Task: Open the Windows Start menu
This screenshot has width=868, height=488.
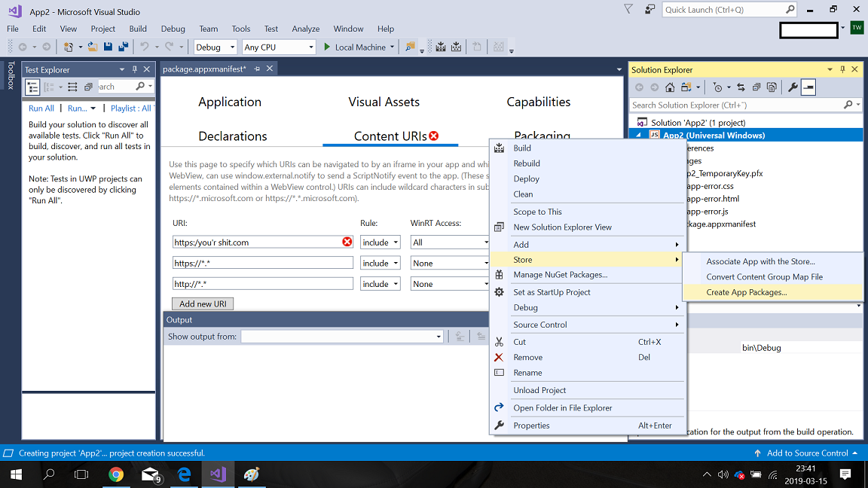Action: coord(16,474)
